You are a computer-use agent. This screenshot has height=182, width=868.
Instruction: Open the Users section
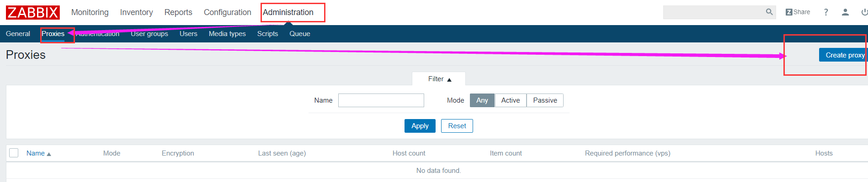point(188,34)
